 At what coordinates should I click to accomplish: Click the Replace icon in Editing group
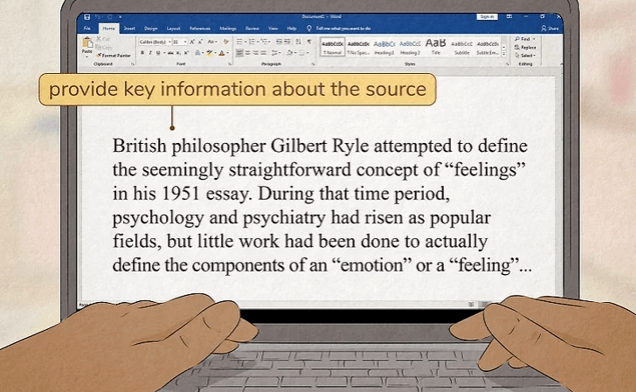coord(525,47)
